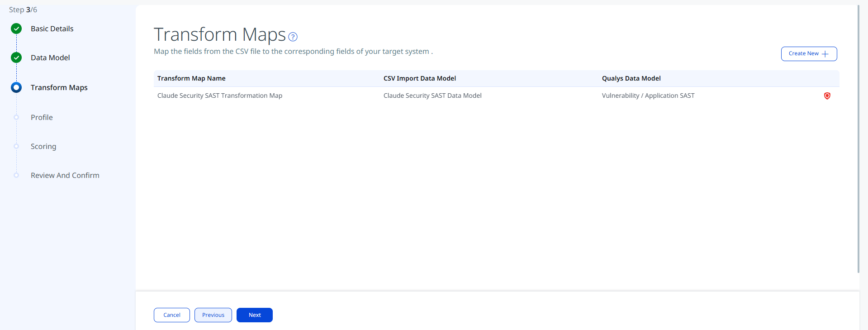
Task: Click the plus icon inside Create New
Action: 825,54
